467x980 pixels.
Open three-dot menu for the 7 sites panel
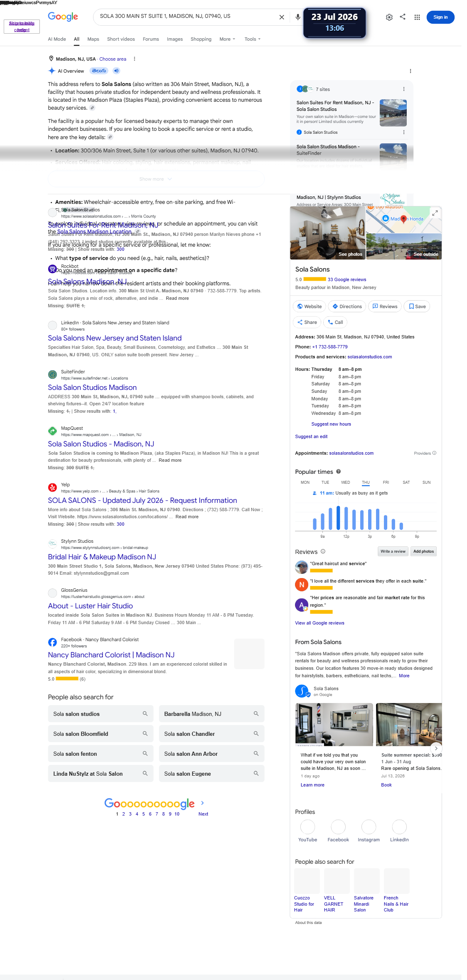coord(403,89)
